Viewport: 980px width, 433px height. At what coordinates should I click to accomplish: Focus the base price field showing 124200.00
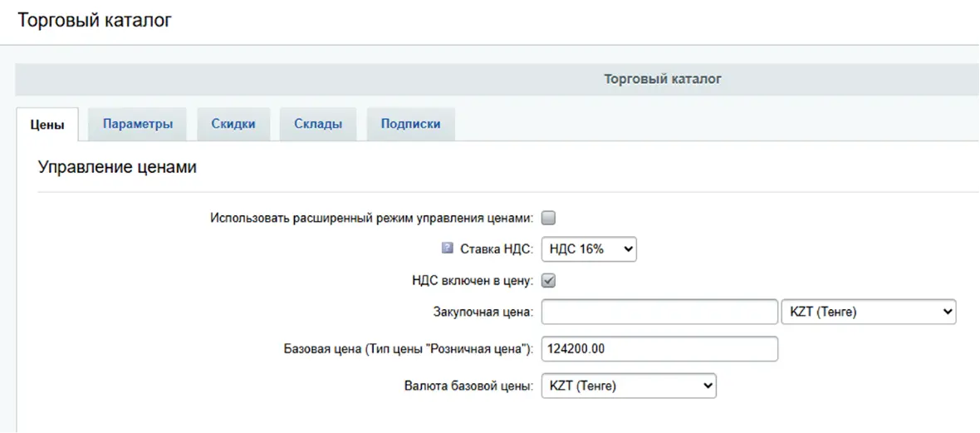(659, 349)
